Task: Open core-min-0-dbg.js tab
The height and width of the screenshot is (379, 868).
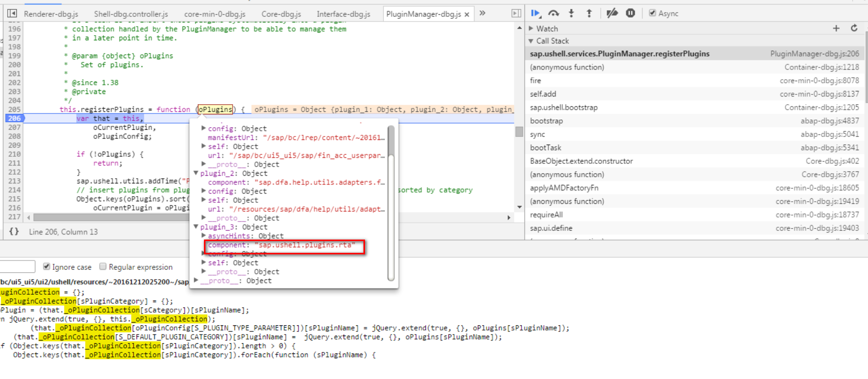Action: pos(215,14)
